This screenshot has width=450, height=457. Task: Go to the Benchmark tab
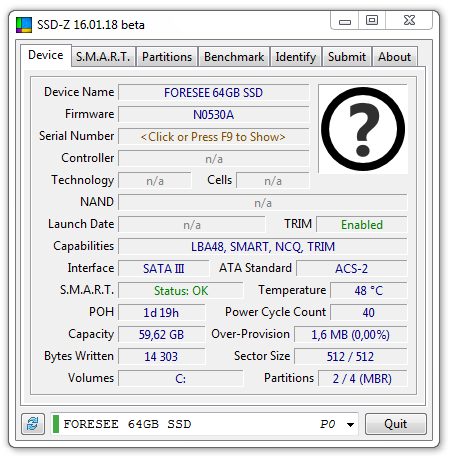(234, 57)
